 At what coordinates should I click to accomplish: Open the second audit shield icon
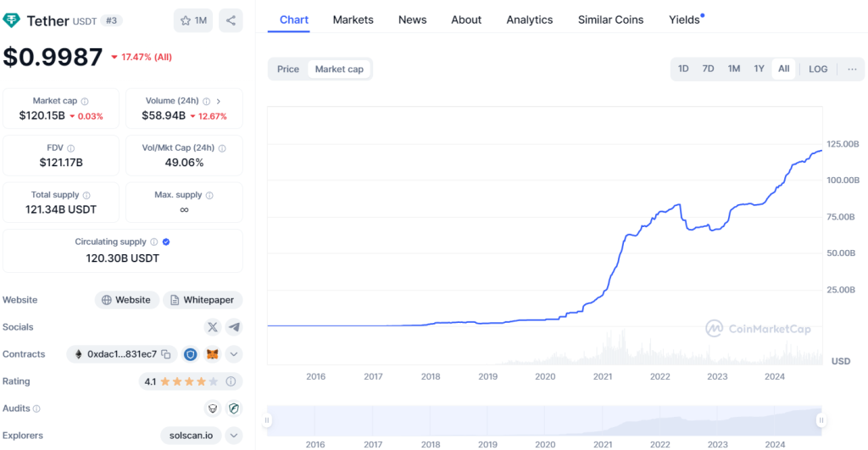234,408
